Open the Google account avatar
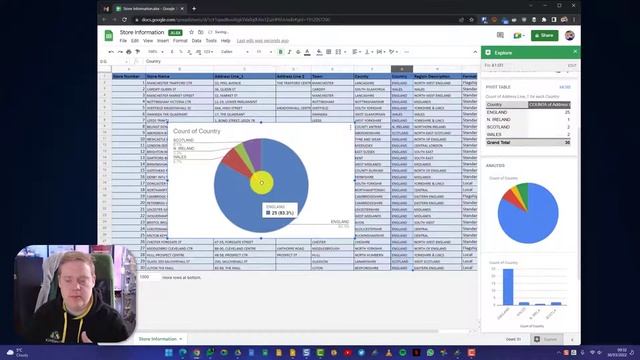This screenshot has height=360, width=640. click(x=570, y=36)
